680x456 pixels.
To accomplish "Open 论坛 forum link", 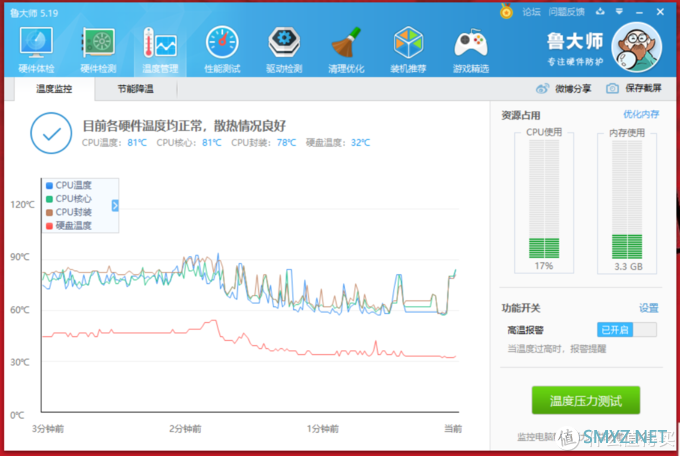I will [x=531, y=12].
